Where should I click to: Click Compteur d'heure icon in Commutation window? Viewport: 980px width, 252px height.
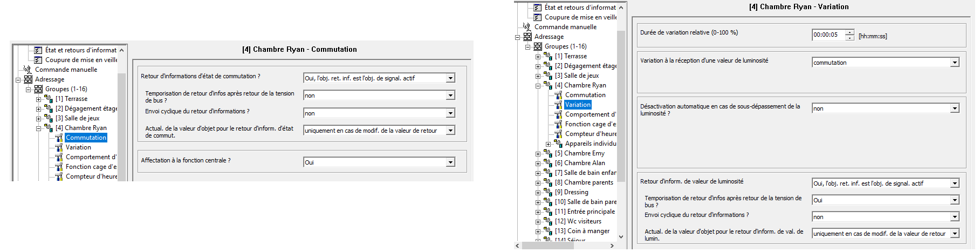click(x=59, y=176)
